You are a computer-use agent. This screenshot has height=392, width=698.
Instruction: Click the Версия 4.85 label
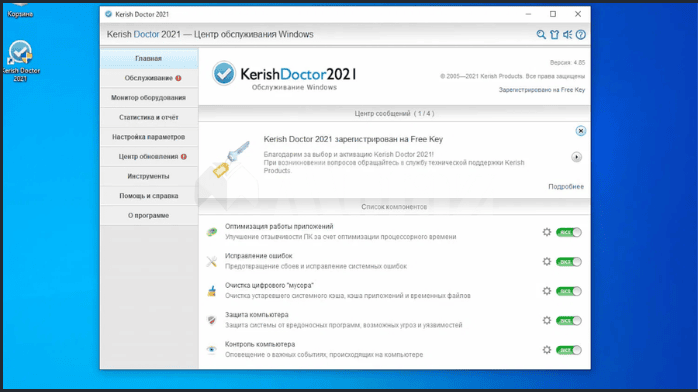[567, 63]
